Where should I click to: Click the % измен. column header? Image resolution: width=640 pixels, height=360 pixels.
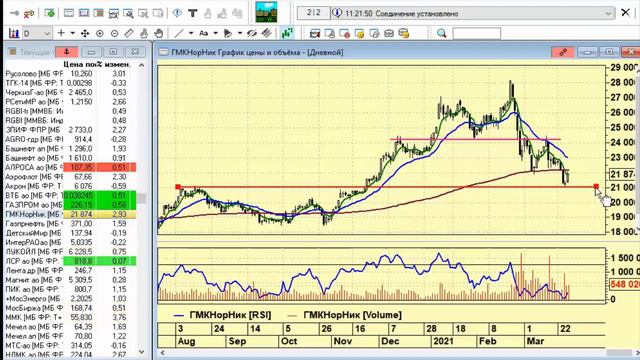pos(114,64)
